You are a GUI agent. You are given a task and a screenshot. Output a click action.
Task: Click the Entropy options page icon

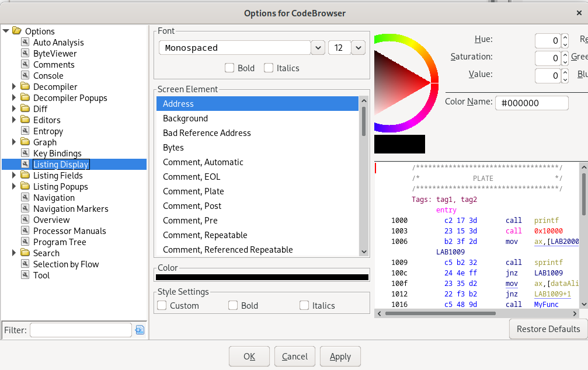[25, 131]
